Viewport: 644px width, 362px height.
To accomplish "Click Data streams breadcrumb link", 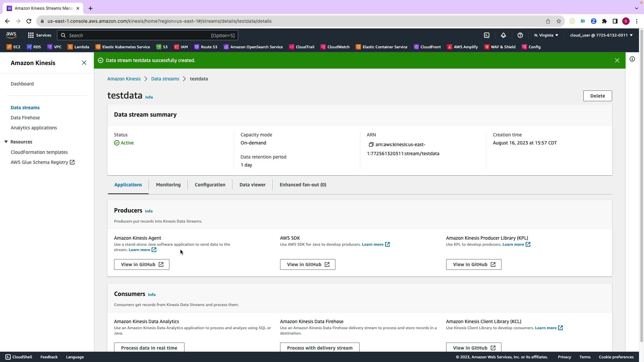I will (165, 79).
